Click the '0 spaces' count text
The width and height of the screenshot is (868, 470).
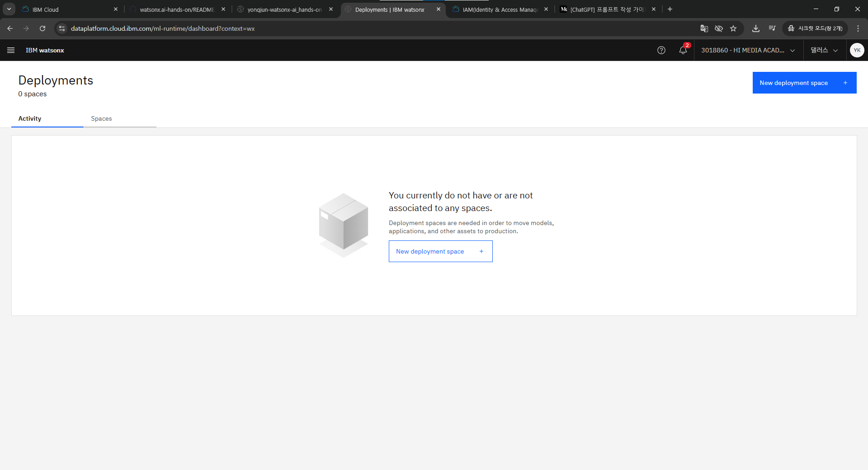(x=33, y=94)
